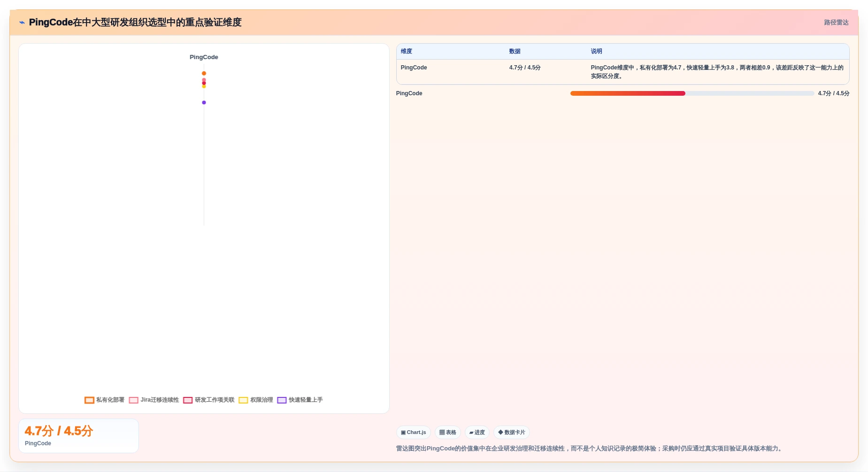Toggle the 私有化部署 legend swatch

click(89, 400)
